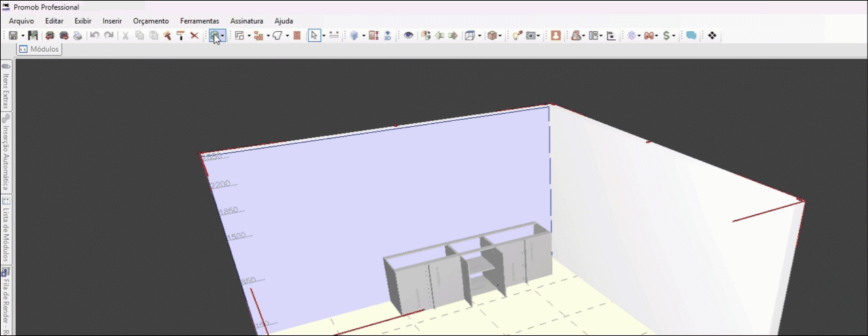Click the Módulos button
Image resolution: width=868 pixels, height=336 pixels.
tap(39, 50)
